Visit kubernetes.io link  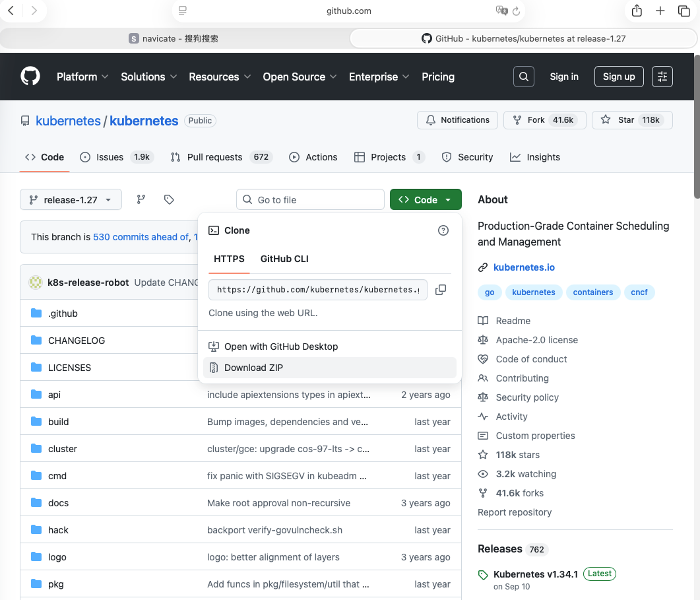coord(524,267)
